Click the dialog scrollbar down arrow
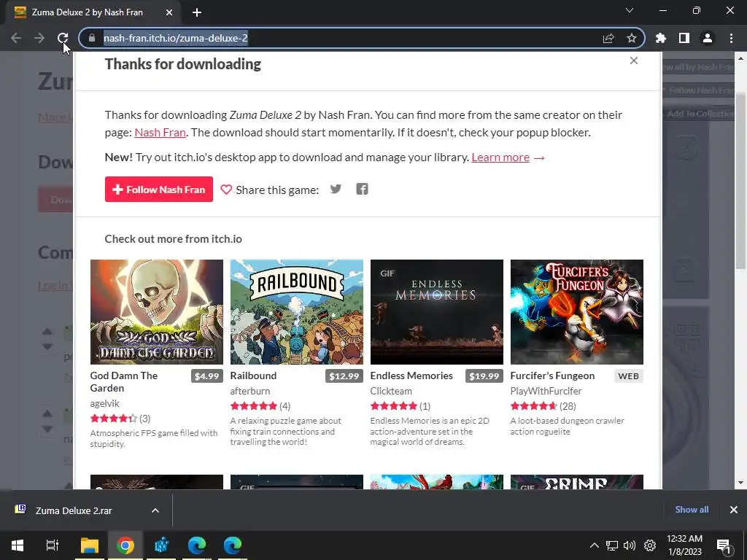The height and width of the screenshot is (560, 747). [740, 483]
